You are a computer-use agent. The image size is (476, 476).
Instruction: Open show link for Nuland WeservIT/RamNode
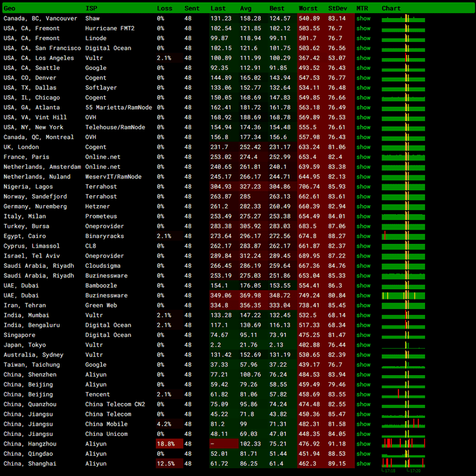click(363, 177)
